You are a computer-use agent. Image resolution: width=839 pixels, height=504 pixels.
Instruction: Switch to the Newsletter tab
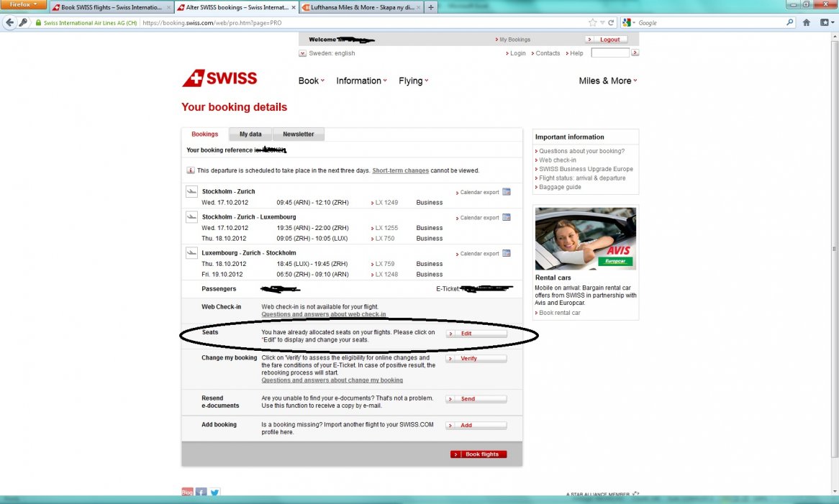tap(298, 134)
